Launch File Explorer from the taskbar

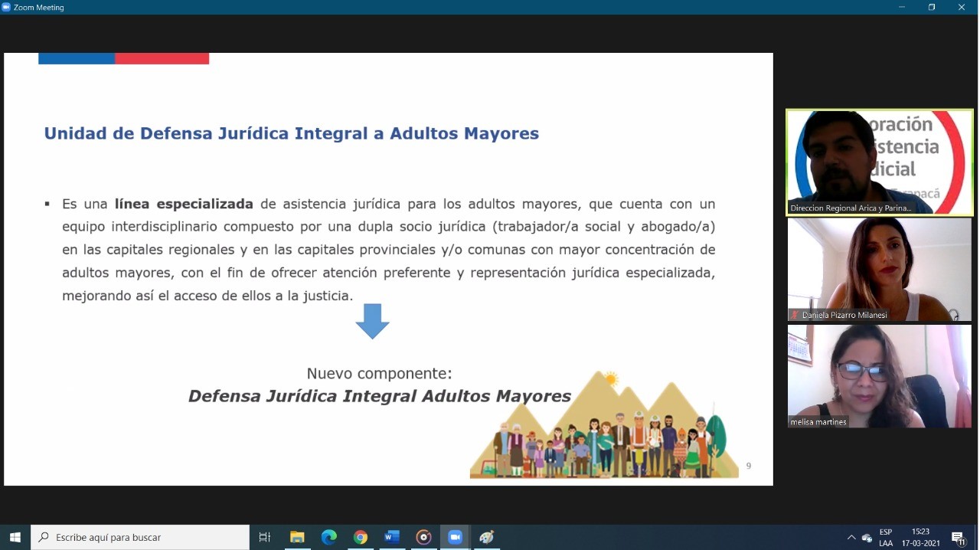click(297, 537)
